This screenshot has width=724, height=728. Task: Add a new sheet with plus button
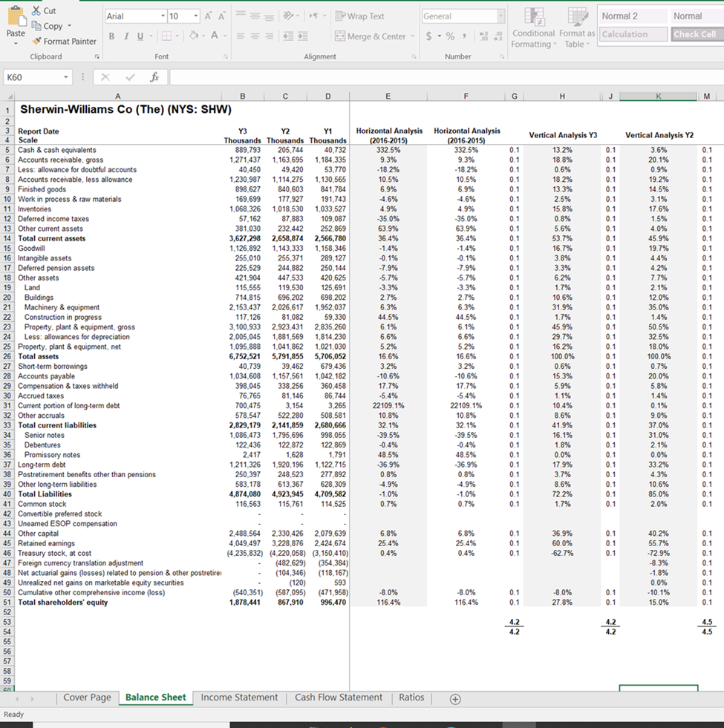click(455, 699)
